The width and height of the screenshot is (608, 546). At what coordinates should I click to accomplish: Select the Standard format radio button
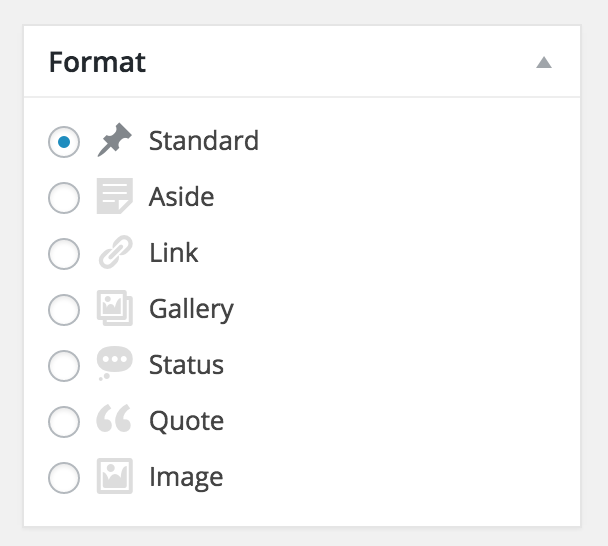tap(64, 142)
